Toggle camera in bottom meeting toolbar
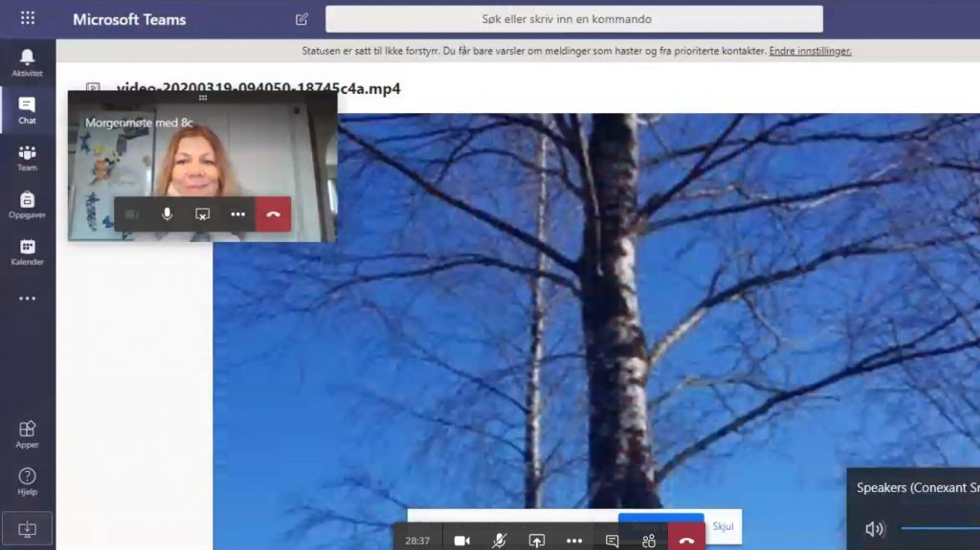 [462, 541]
